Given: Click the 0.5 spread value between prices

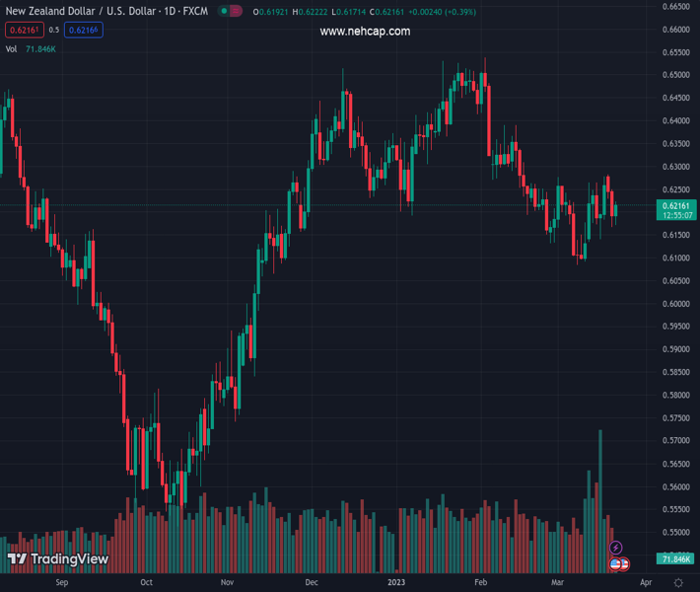Looking at the screenshot, I should point(53,31).
